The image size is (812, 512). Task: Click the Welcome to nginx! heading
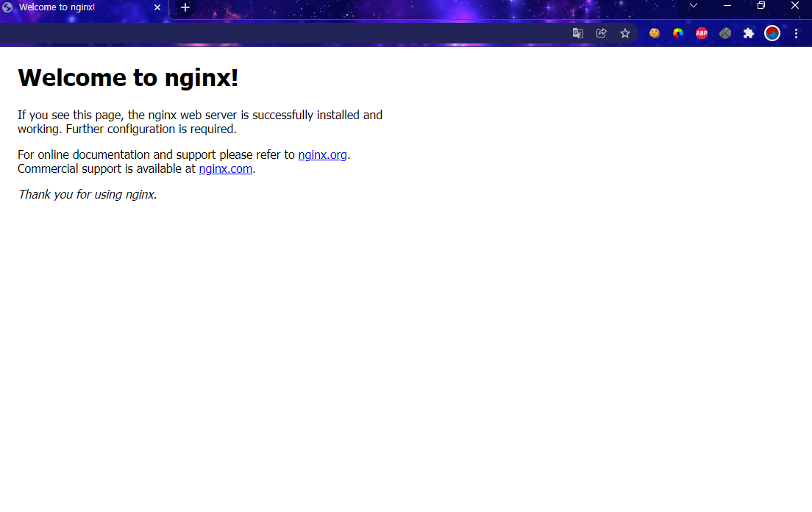(x=128, y=78)
